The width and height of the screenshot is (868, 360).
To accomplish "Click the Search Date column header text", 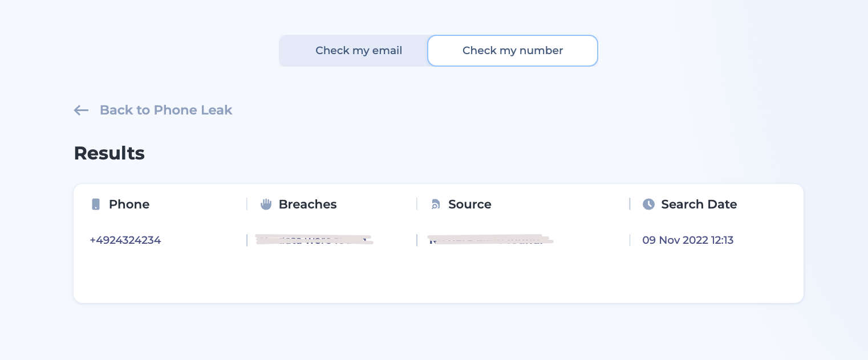I will (x=699, y=204).
